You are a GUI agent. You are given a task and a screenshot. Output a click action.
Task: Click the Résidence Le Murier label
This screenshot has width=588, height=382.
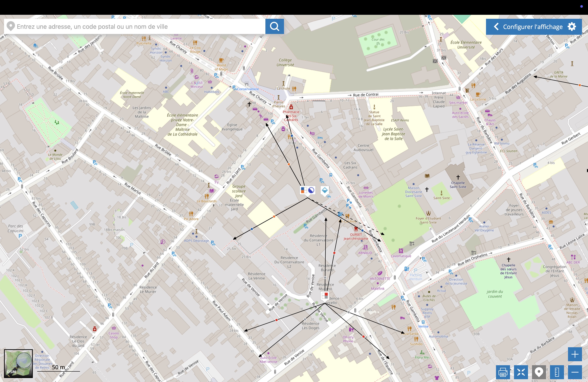coord(148,289)
